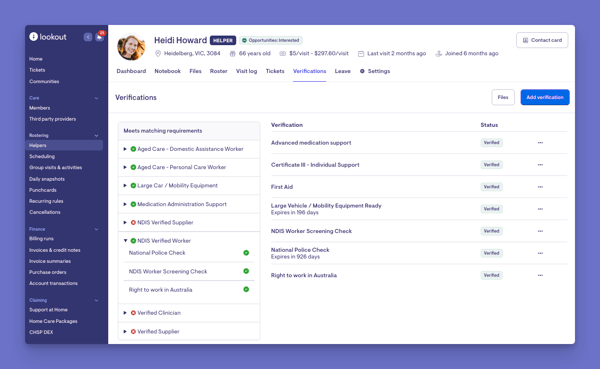
Task: Collapse NDIS Verified Worker requirement
Action: point(125,241)
